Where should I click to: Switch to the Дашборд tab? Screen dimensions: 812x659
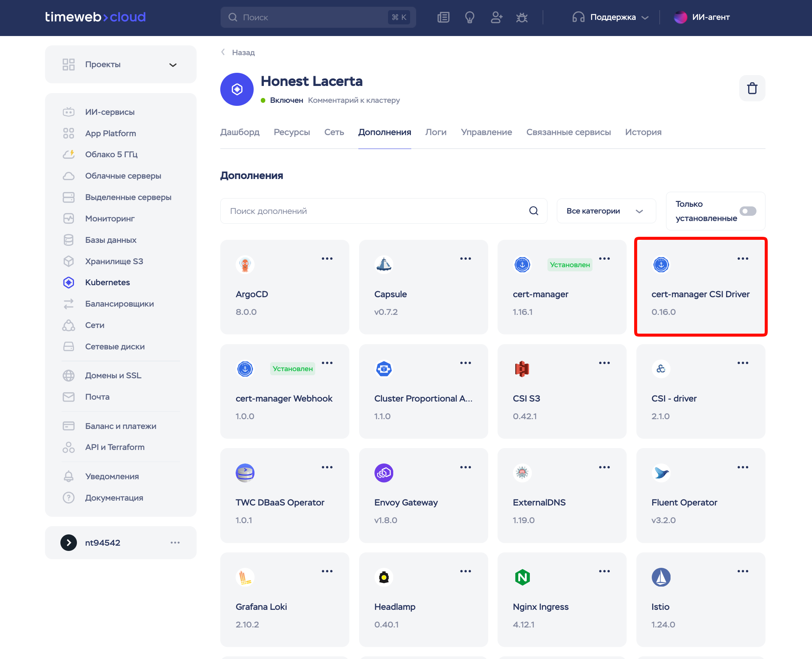coord(240,132)
